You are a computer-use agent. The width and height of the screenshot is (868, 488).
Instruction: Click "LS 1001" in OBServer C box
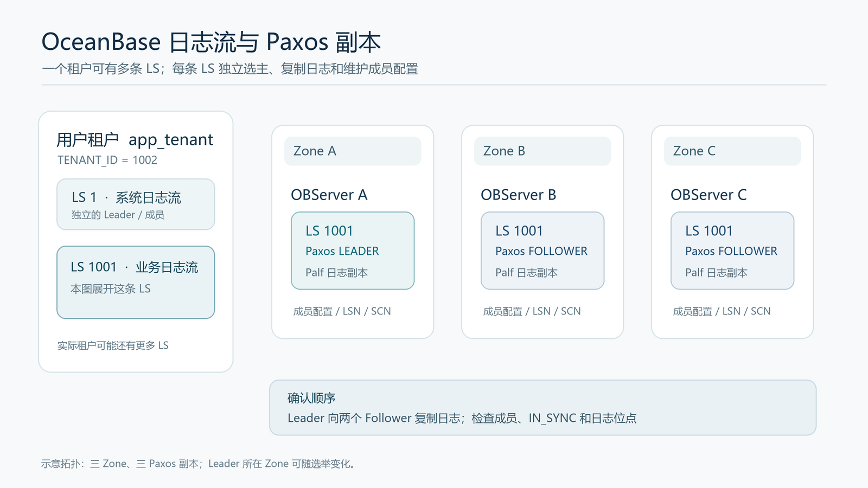click(709, 231)
